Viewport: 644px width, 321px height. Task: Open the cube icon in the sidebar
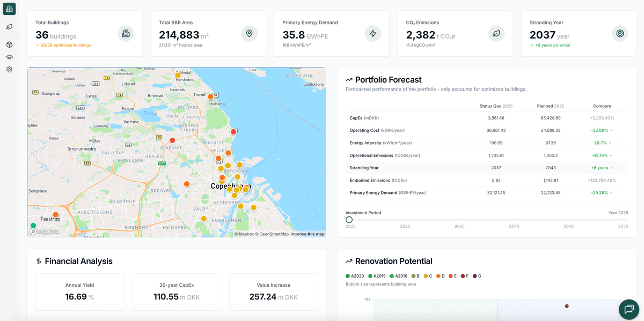tap(9, 45)
